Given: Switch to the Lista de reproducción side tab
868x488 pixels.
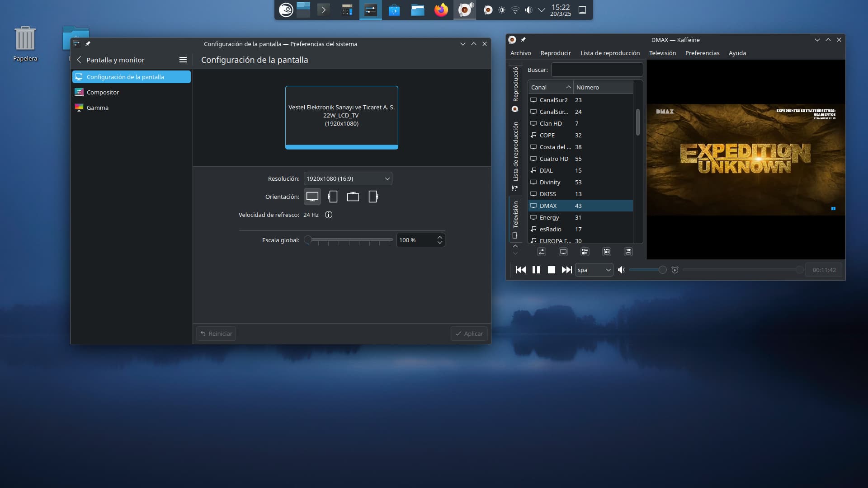Looking at the screenshot, I should point(515,154).
